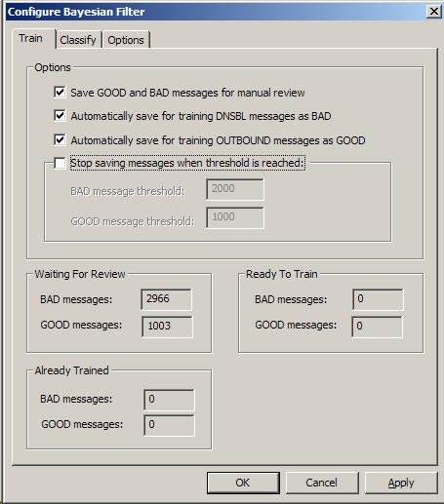
Task: Click the Apply button
Action: click(401, 483)
